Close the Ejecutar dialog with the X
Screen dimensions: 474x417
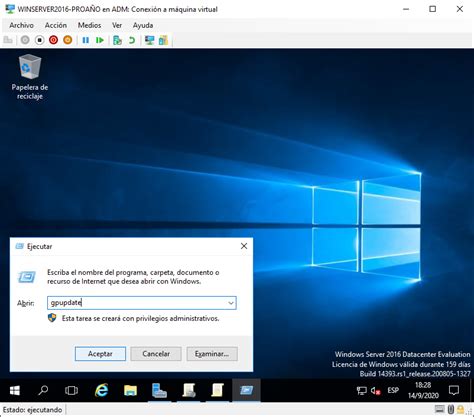pyautogui.click(x=244, y=246)
